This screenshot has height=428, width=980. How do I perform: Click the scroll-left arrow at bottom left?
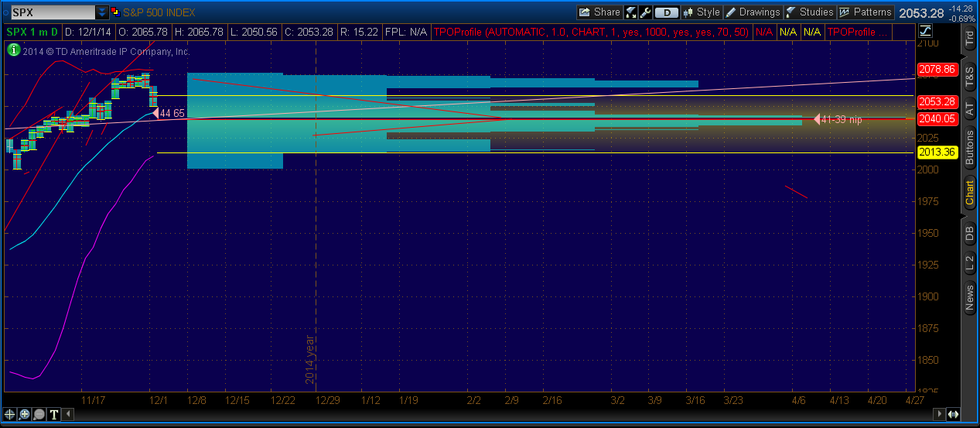[x=67, y=414]
